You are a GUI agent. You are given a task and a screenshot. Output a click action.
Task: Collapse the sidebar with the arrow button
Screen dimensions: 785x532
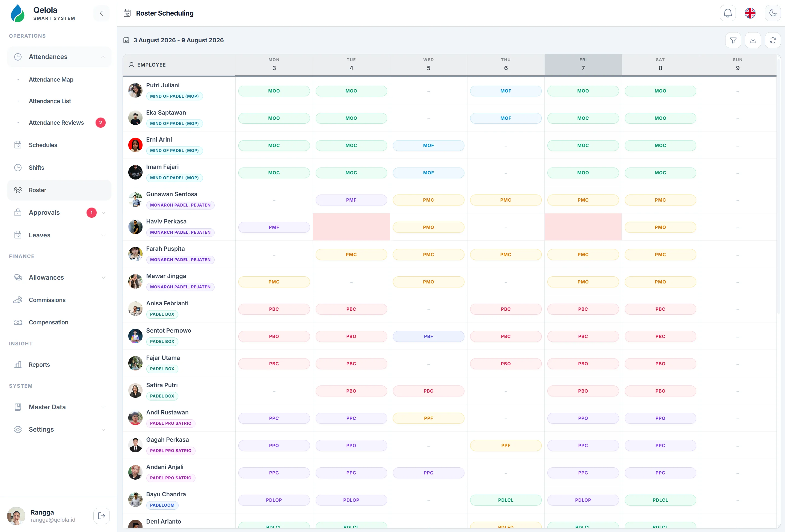pyautogui.click(x=101, y=13)
